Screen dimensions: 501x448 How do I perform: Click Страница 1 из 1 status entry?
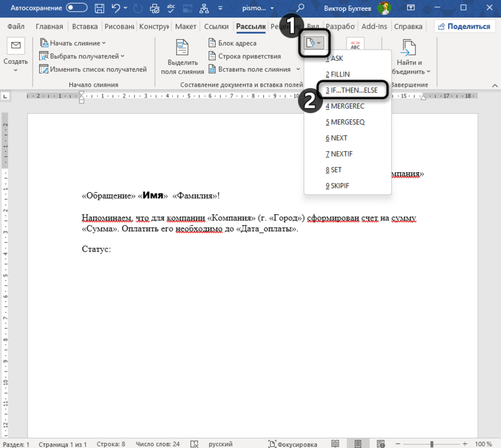[x=63, y=444]
